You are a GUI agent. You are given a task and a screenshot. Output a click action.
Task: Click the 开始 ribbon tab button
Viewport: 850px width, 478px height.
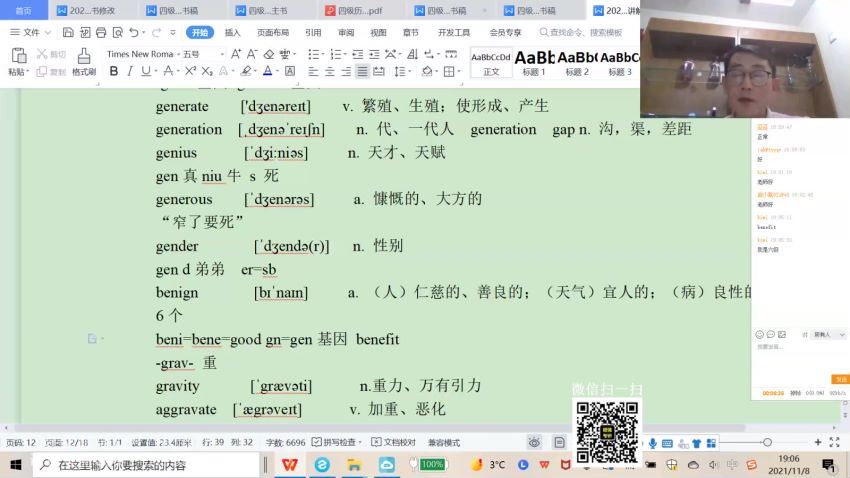pyautogui.click(x=200, y=33)
